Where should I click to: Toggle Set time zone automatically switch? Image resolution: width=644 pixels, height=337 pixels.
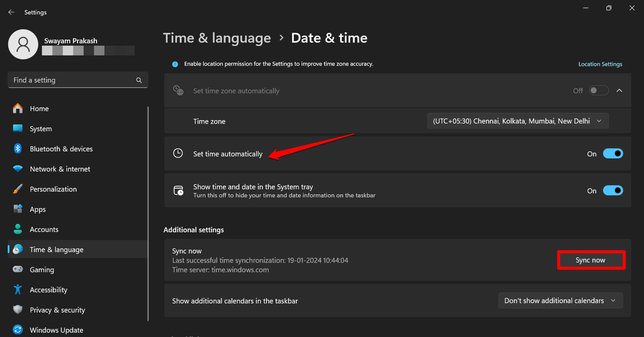(x=599, y=91)
